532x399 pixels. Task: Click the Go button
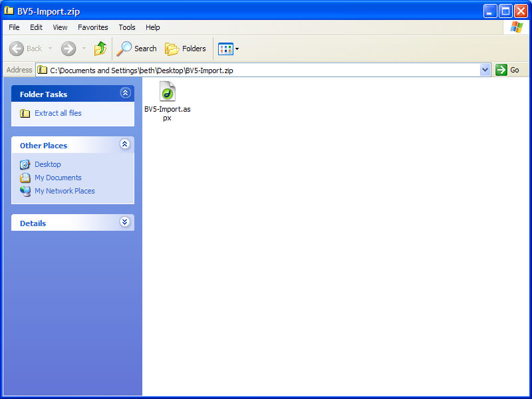(x=507, y=70)
